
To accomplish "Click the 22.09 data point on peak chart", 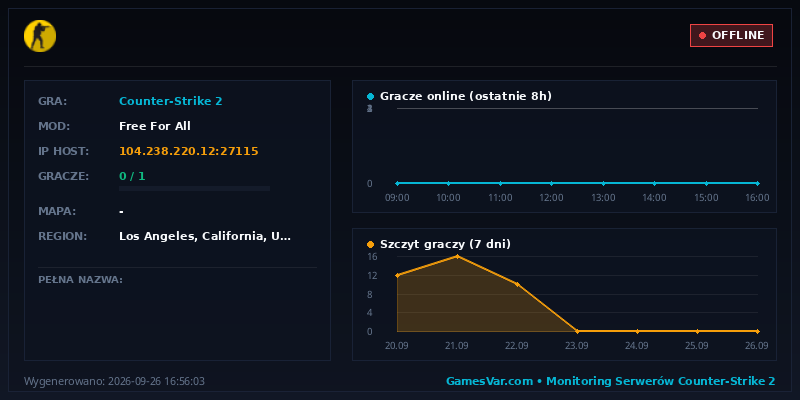I will 517,284.
